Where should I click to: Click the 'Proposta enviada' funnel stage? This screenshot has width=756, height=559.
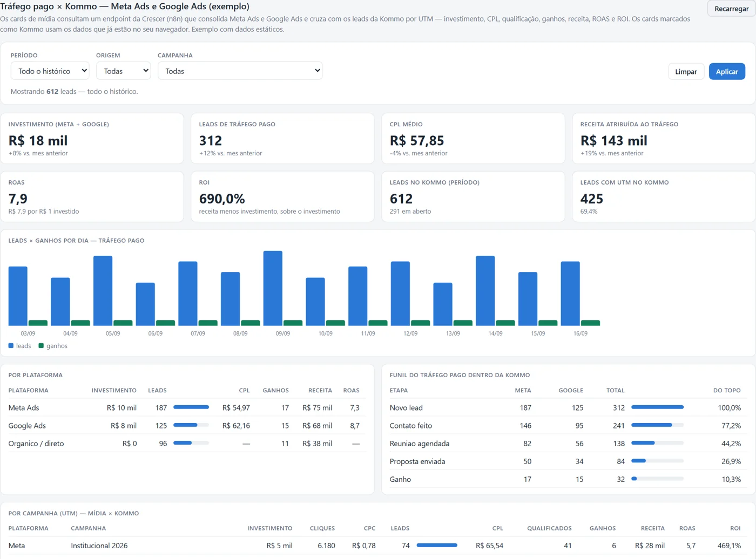click(417, 461)
